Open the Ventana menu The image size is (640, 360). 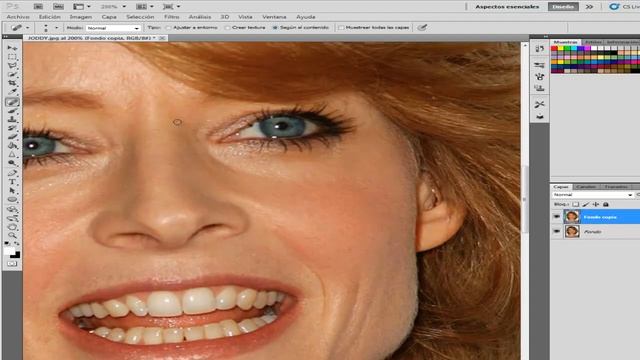274,17
